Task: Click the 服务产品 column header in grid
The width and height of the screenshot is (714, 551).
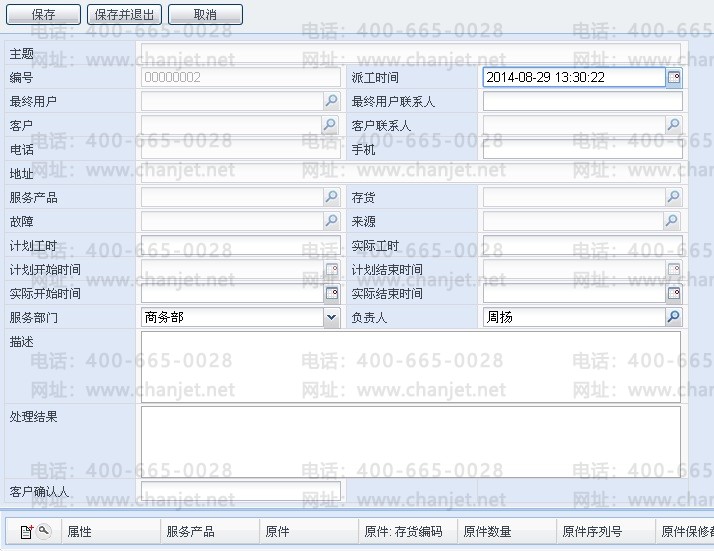Action: pyautogui.click(x=210, y=531)
